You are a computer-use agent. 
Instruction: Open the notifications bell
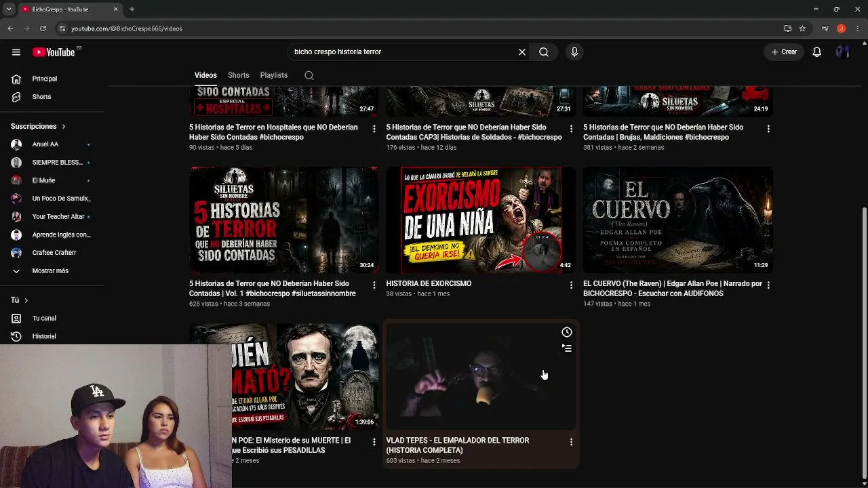(x=817, y=52)
